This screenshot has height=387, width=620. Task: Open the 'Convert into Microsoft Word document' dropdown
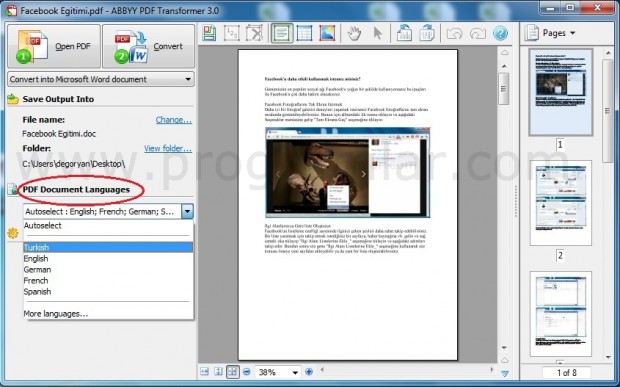click(101, 79)
